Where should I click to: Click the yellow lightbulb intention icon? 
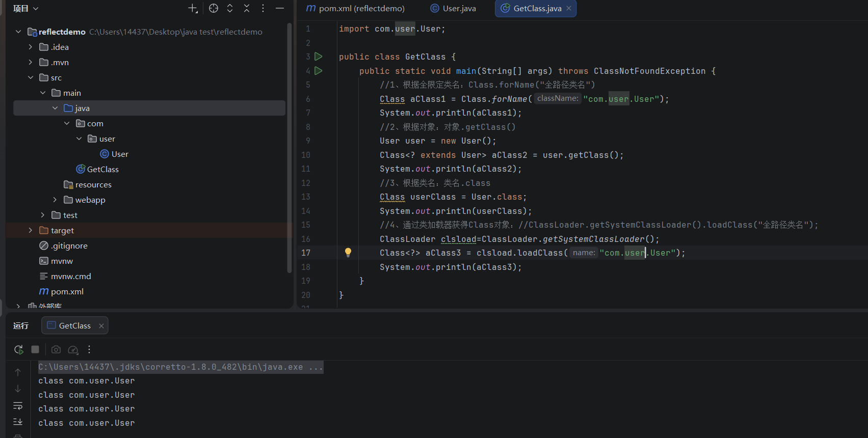point(348,253)
